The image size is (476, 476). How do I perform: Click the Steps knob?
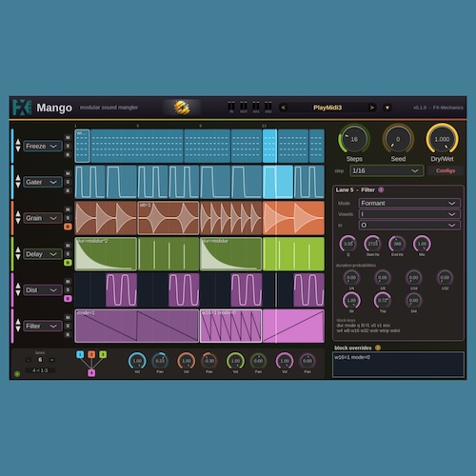[x=354, y=139]
